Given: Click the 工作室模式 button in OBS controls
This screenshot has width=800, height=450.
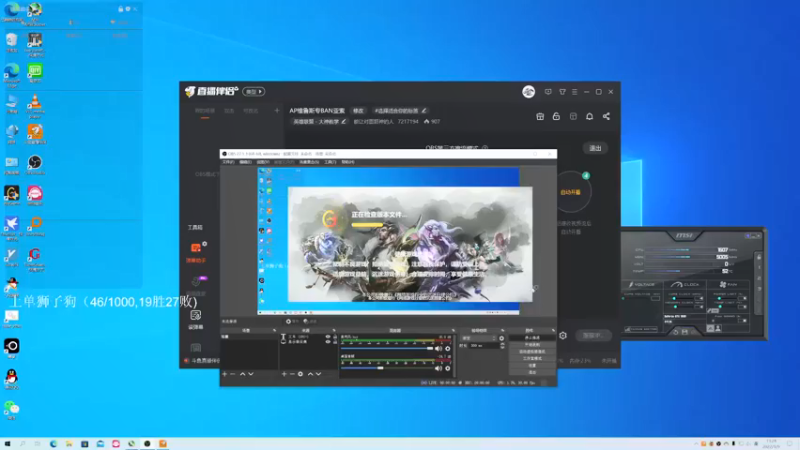Looking at the screenshot, I should [532, 359].
